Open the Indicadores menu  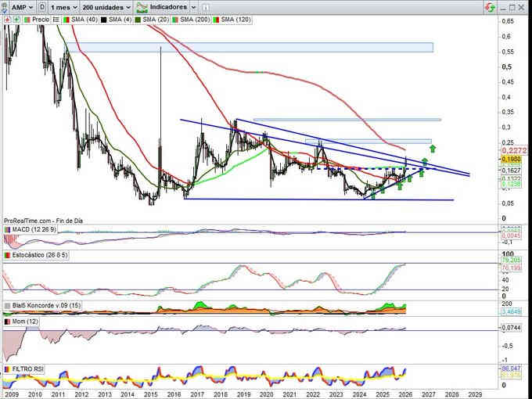168,6
